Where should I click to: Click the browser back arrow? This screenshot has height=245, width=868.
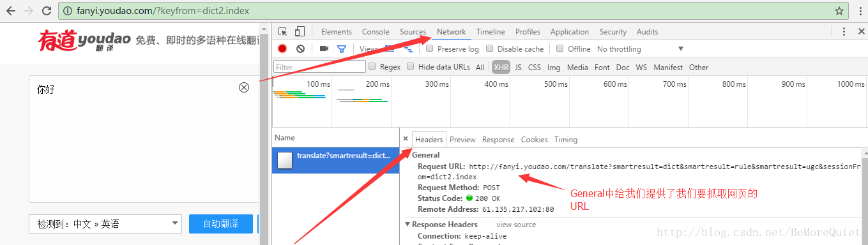(x=10, y=11)
